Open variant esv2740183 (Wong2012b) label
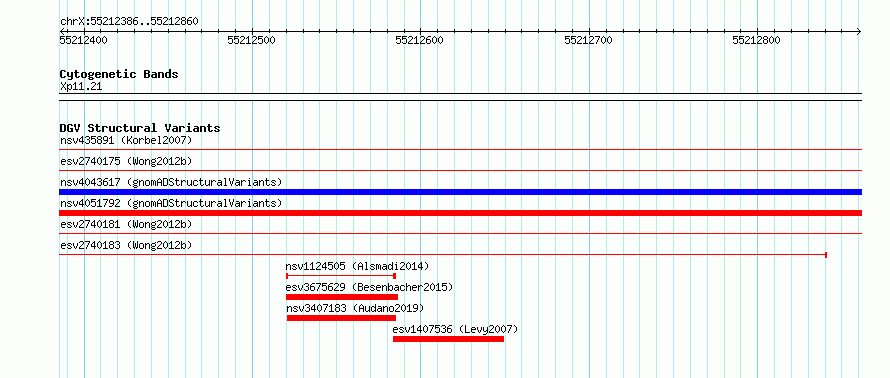 [x=126, y=245]
